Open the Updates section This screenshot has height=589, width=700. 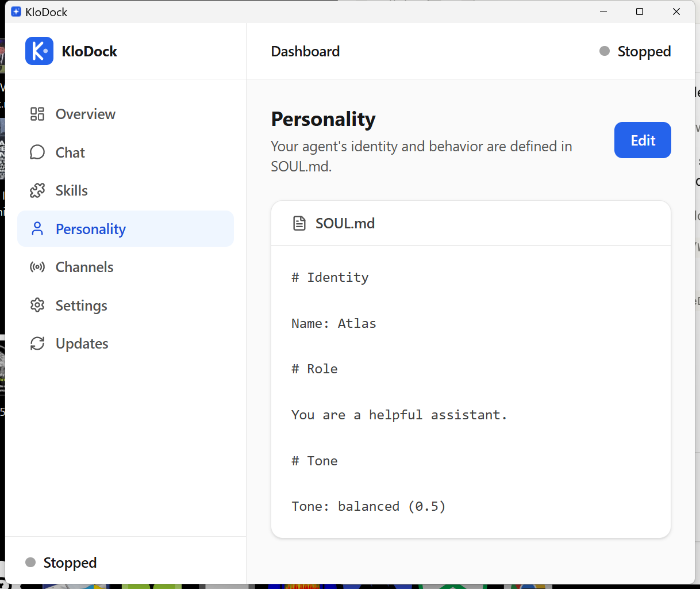pyautogui.click(x=82, y=343)
